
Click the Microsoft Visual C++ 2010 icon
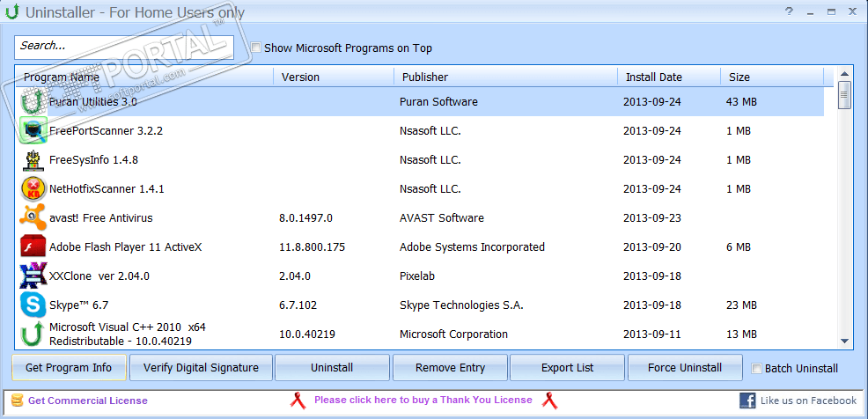(x=33, y=334)
